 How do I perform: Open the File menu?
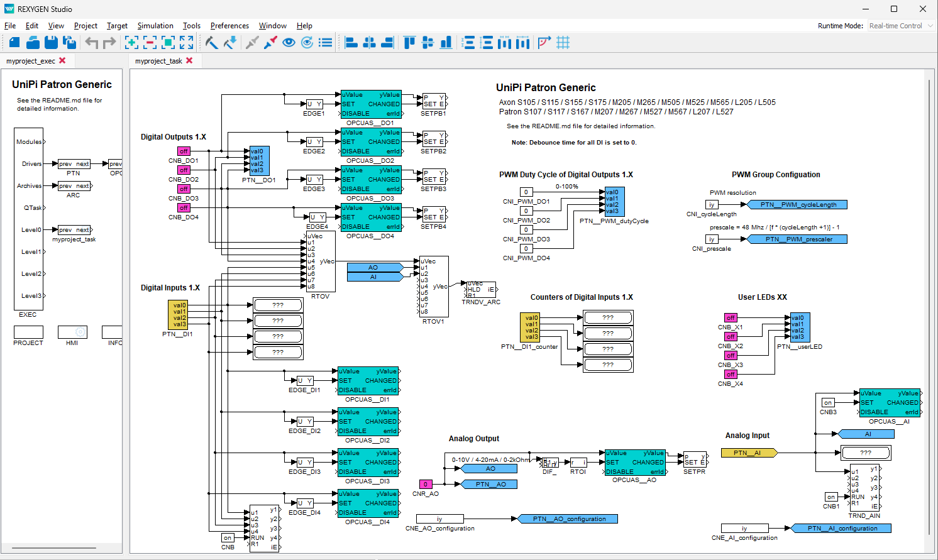(10, 26)
